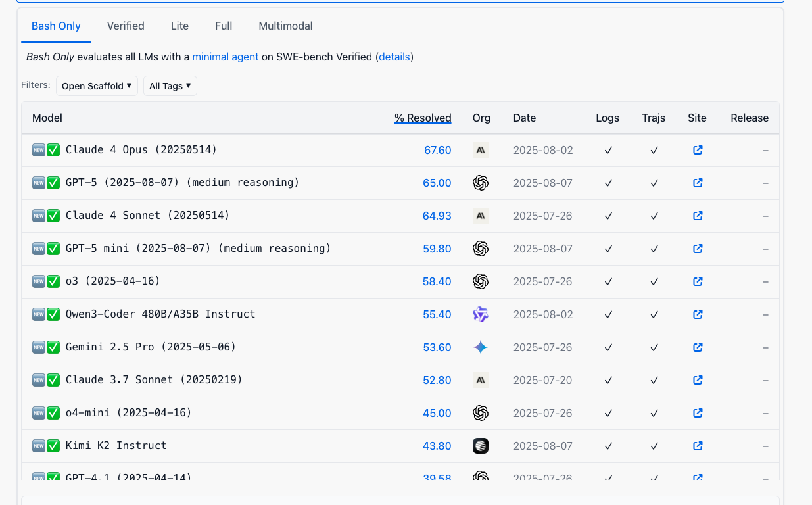Click the OpenAI logo for GPT-5
The image size is (812, 505).
480,183
